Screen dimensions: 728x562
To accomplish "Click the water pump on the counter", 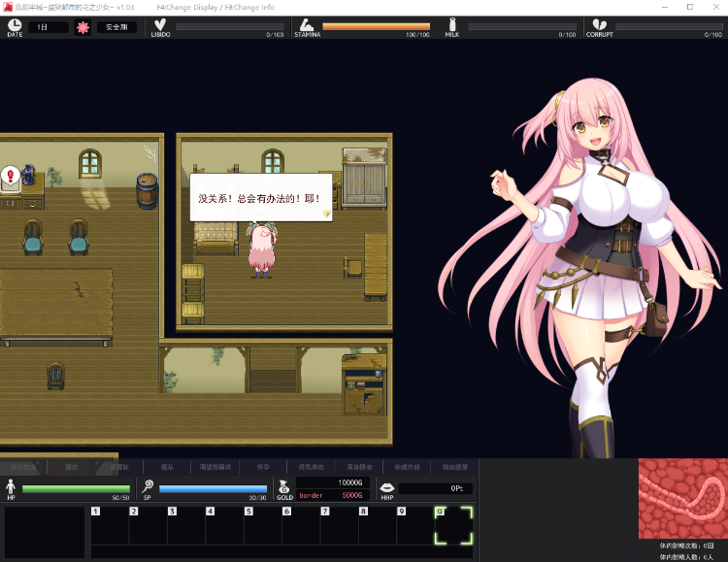I will point(29,175).
